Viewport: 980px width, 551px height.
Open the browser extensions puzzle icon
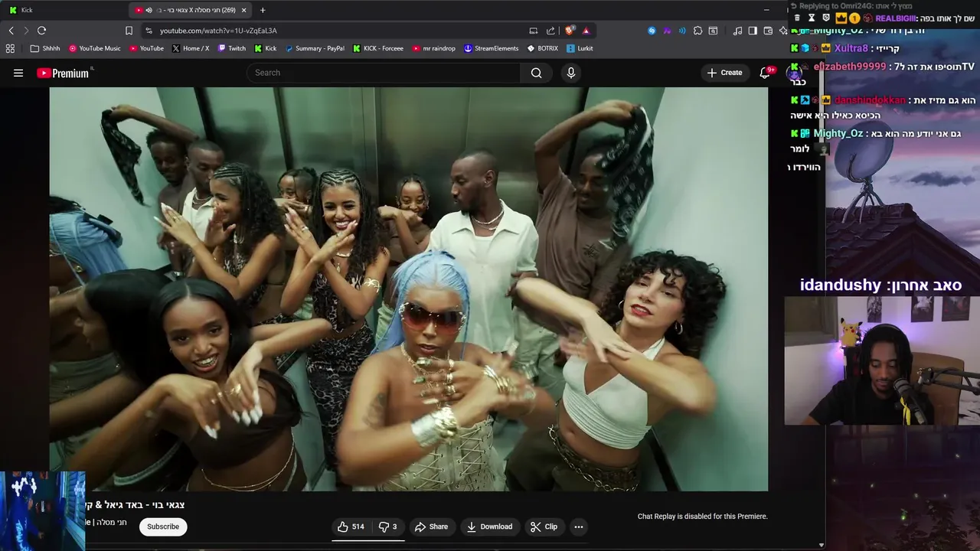(x=697, y=31)
